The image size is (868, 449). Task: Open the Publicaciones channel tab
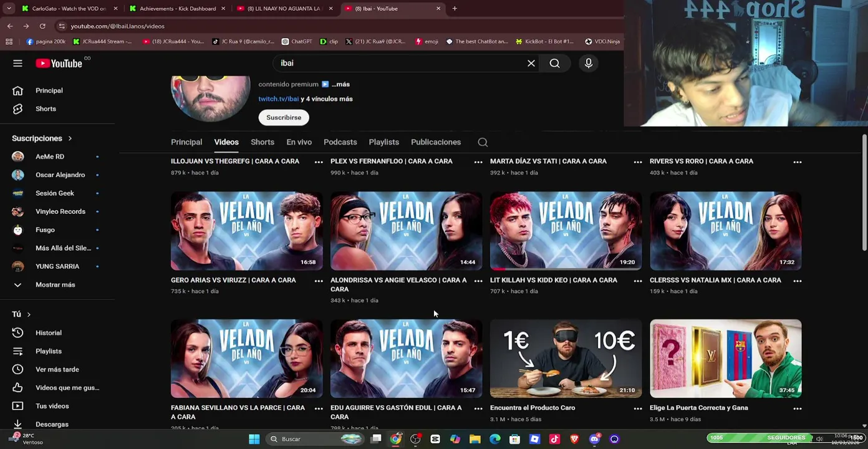coord(436,142)
